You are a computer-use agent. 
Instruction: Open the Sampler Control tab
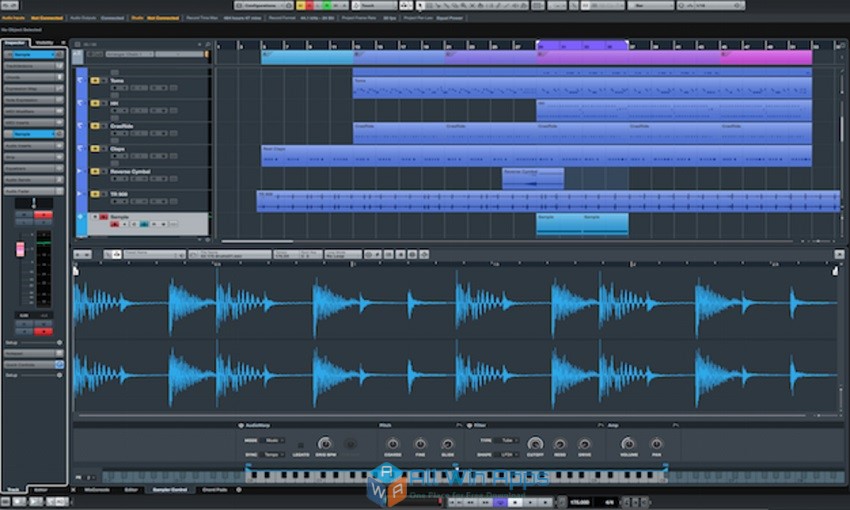pyautogui.click(x=170, y=490)
